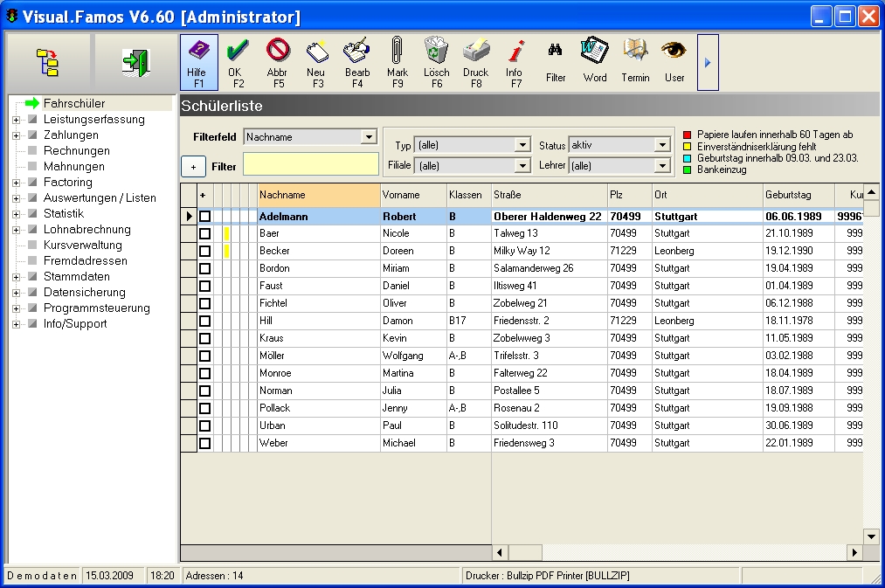Viewport: 885px width, 588px height.
Task: Click the yellow Filter text field
Action: click(x=310, y=164)
